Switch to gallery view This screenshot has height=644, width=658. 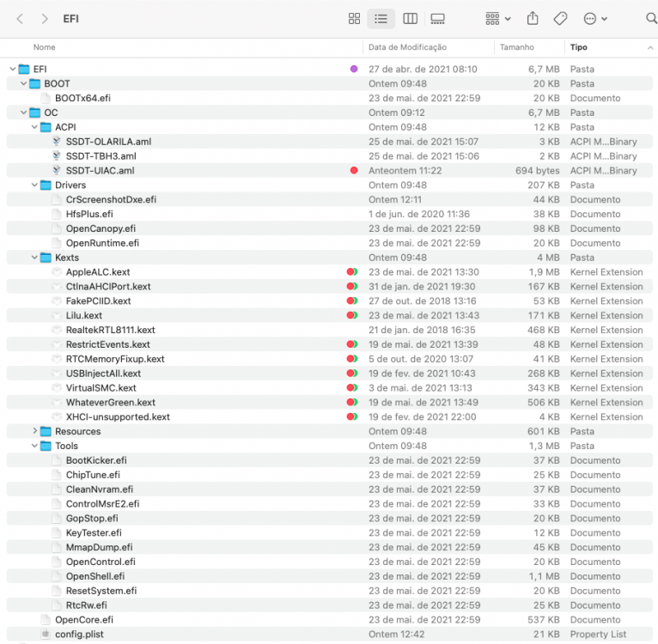coord(437,18)
